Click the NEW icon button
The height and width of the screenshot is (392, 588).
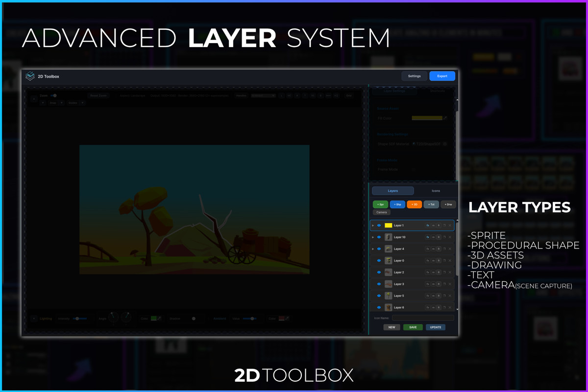click(x=392, y=327)
